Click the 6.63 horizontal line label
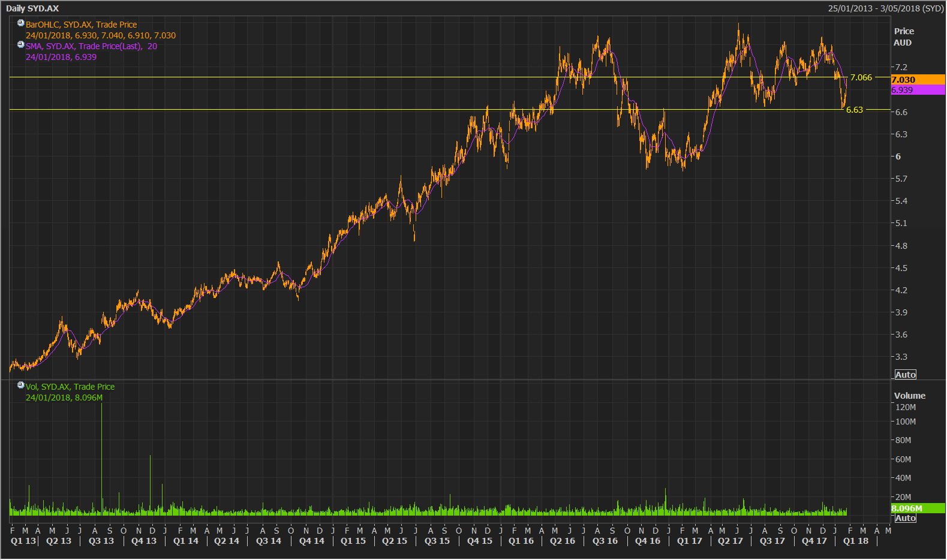 click(855, 110)
